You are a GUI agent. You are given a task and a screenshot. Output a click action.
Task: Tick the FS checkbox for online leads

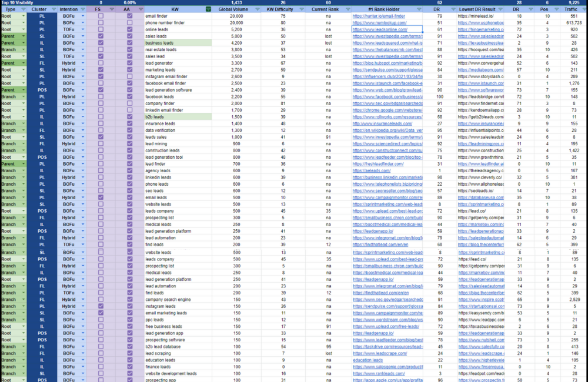pyautogui.click(x=101, y=29)
